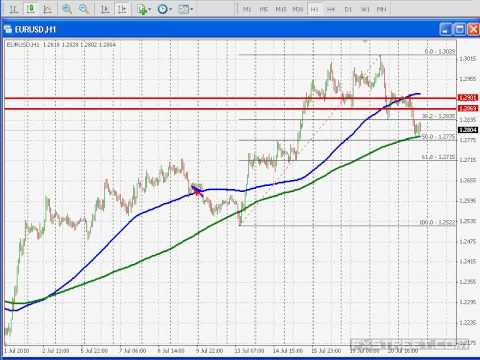This screenshot has width=480, height=360.
Task: Zoom in on the chart
Action: tap(67, 9)
